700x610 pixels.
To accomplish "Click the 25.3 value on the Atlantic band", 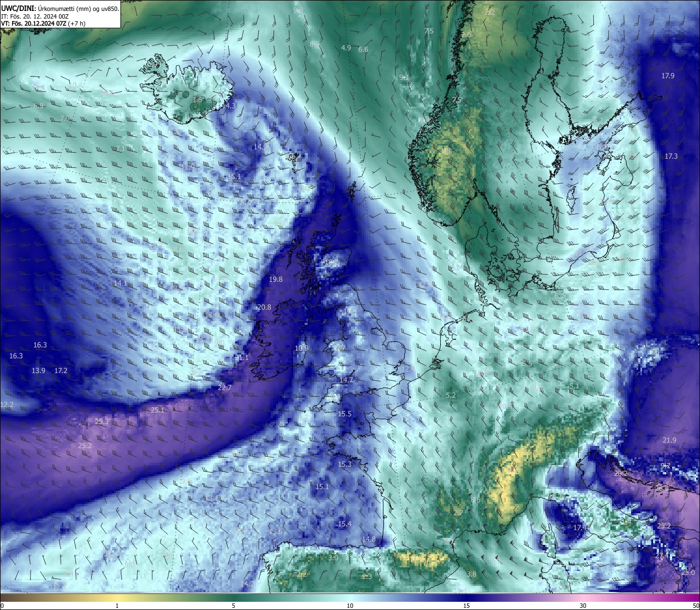I will pos(102,422).
